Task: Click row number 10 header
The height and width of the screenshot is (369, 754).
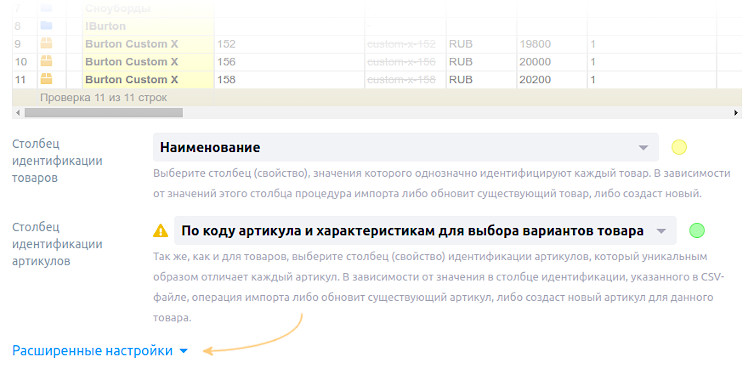Action: click(x=25, y=62)
